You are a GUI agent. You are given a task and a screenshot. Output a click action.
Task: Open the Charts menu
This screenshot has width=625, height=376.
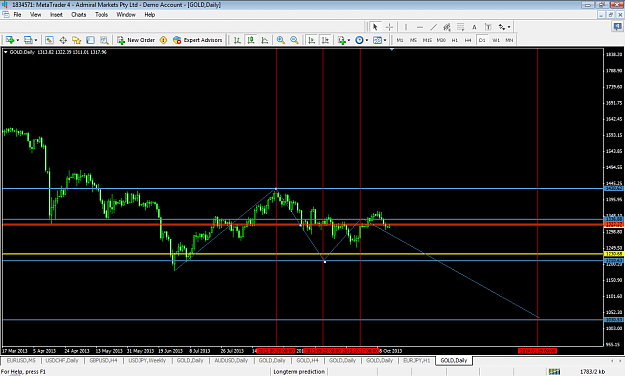pos(79,15)
